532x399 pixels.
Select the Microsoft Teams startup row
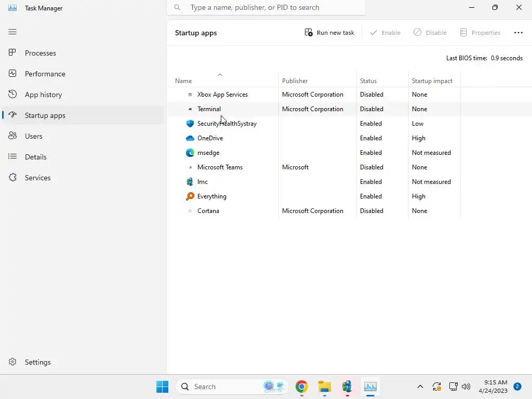tap(350, 167)
